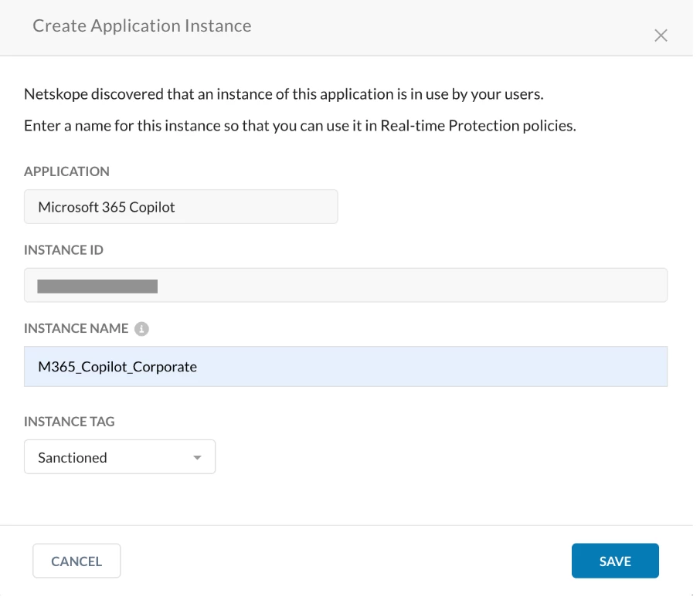Screen dimensions: 700x607
Task: Click the INSTANCE TAG field label
Action: [70, 422]
